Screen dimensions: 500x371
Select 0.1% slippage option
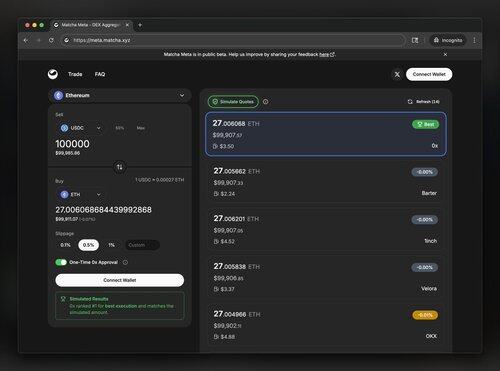[66, 245]
